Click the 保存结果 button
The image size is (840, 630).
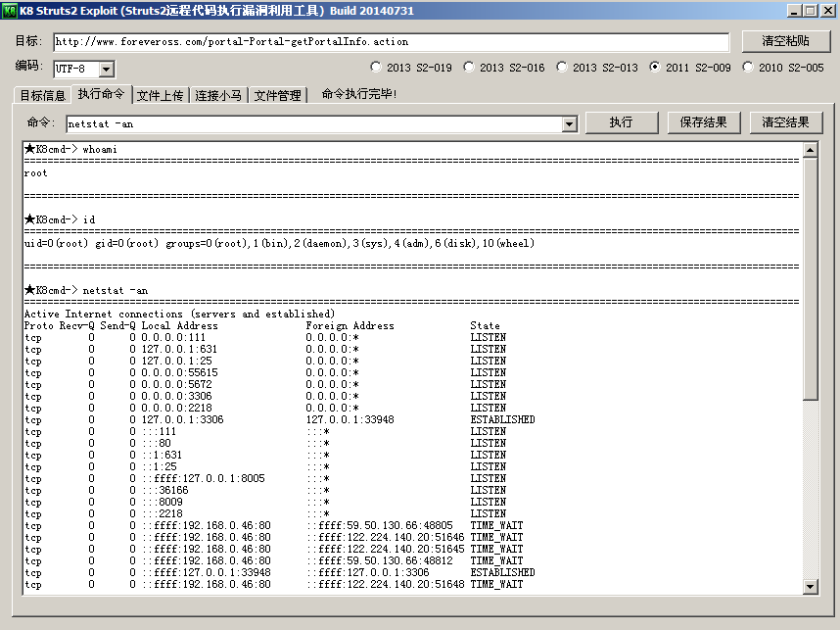click(703, 122)
